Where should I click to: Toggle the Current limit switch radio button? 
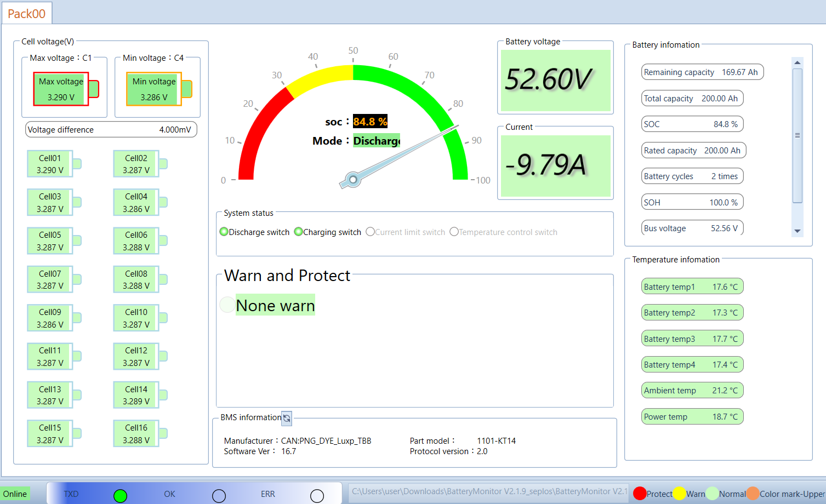coord(370,232)
